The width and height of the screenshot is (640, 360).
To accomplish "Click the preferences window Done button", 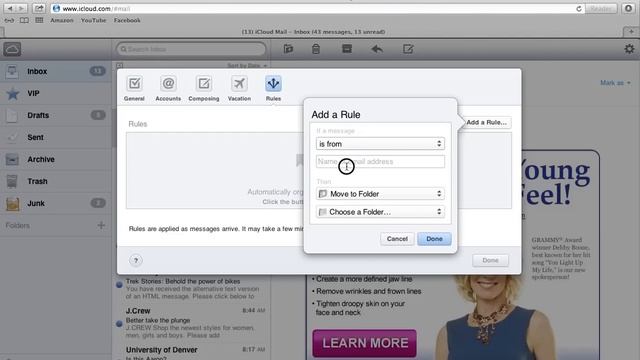I will (x=490, y=260).
